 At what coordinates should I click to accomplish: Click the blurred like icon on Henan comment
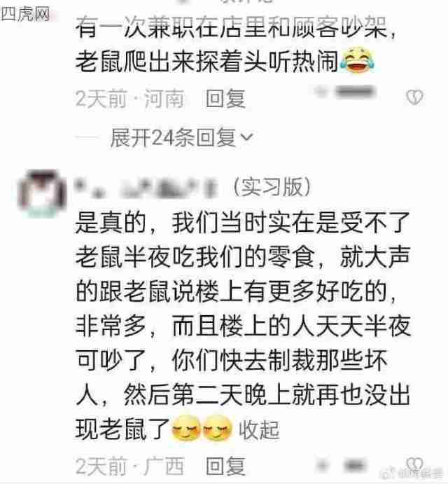[321, 92]
